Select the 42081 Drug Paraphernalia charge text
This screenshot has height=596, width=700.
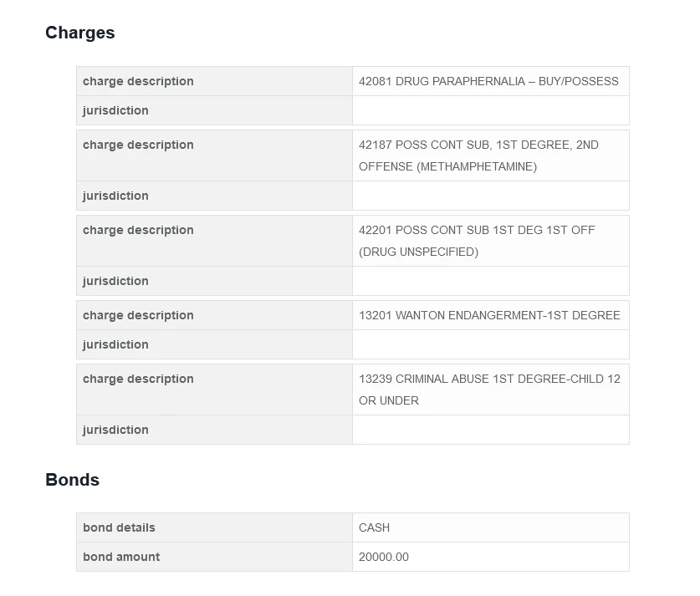(488, 81)
